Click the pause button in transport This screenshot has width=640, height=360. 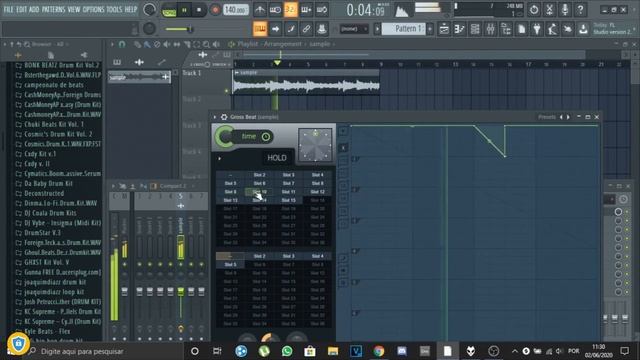click(184, 10)
